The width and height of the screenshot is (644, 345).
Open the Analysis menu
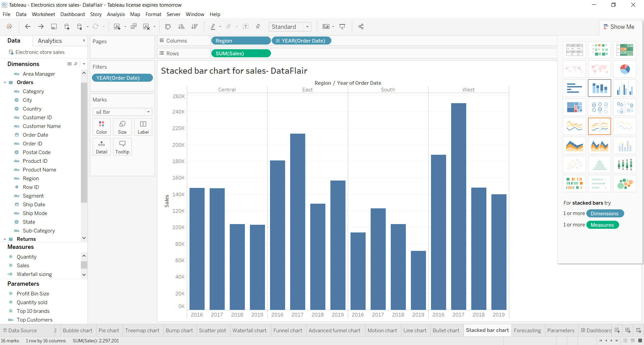(x=116, y=14)
